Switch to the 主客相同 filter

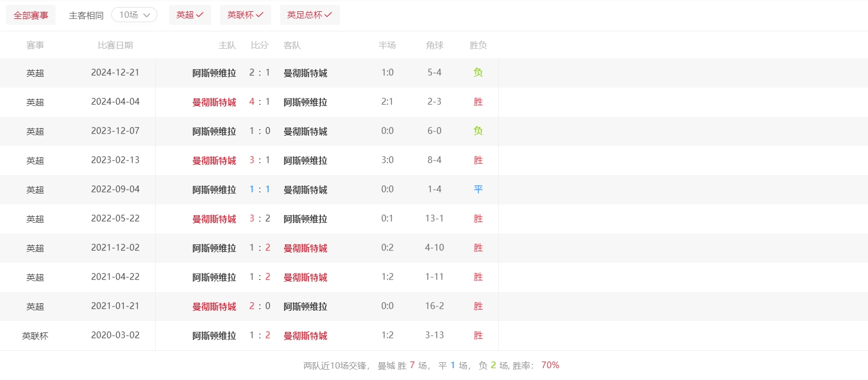pyautogui.click(x=86, y=16)
